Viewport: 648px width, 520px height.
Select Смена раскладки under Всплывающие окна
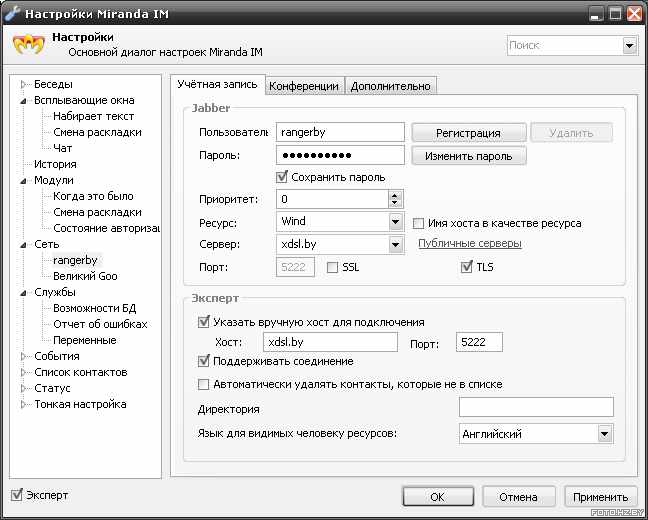[x=98, y=132]
